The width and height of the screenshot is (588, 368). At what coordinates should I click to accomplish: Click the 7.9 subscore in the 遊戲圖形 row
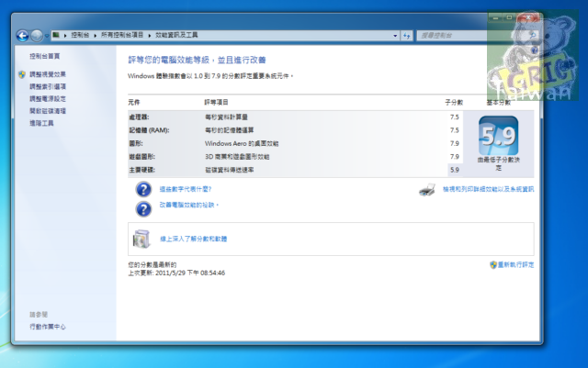[x=455, y=157]
